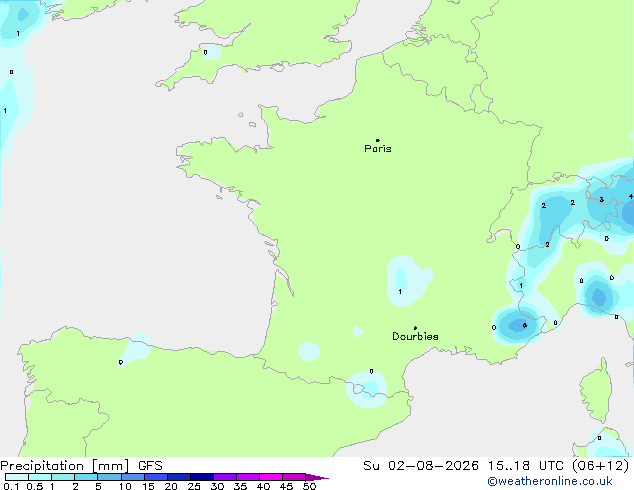Select the 20–25 mm legend swatch
Viewport: 634px width, 490px height.
click(x=179, y=477)
